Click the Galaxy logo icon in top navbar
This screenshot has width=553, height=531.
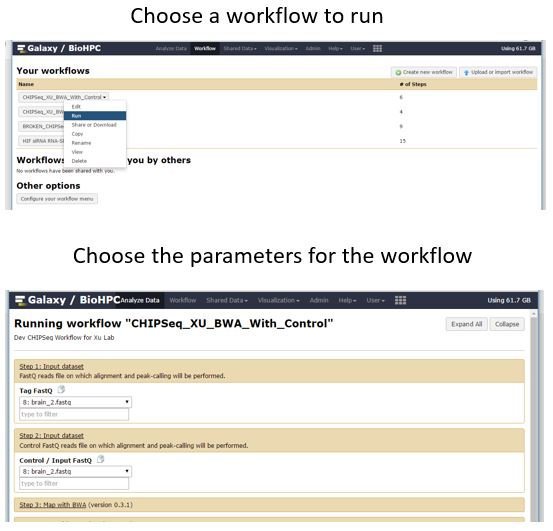[21, 48]
